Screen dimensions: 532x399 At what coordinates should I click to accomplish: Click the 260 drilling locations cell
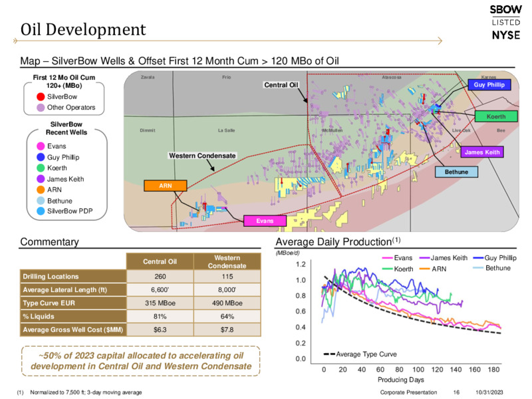160,277
